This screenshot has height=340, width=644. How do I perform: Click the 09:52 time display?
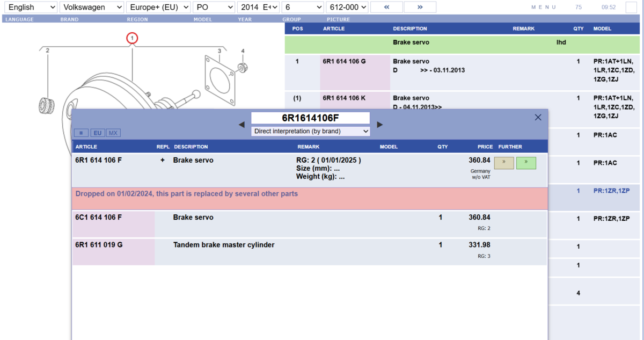609,7
